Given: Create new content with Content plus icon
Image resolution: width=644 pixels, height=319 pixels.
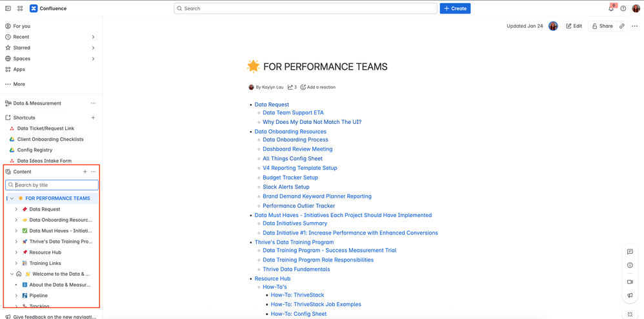Looking at the screenshot, I should coord(85,172).
